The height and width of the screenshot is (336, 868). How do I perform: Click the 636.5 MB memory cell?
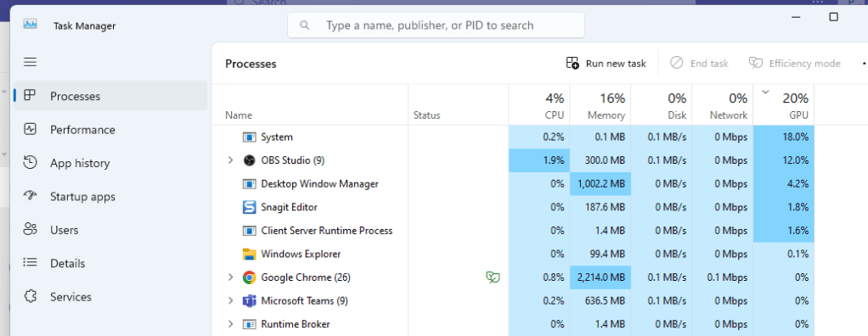tap(600, 300)
